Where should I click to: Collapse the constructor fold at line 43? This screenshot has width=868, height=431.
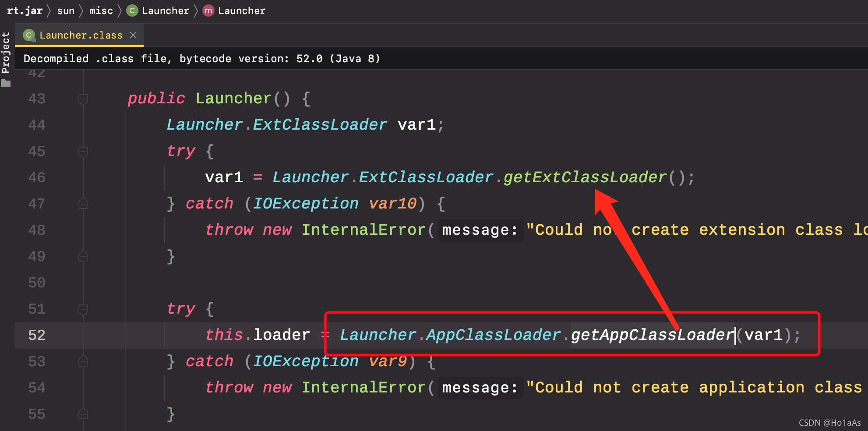click(83, 99)
